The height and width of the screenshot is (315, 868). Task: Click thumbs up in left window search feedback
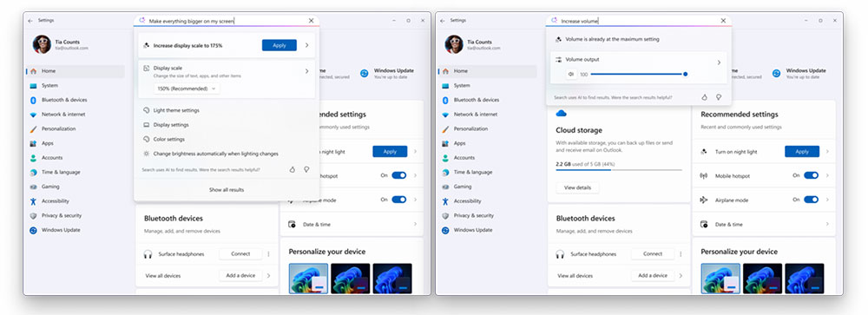click(293, 169)
